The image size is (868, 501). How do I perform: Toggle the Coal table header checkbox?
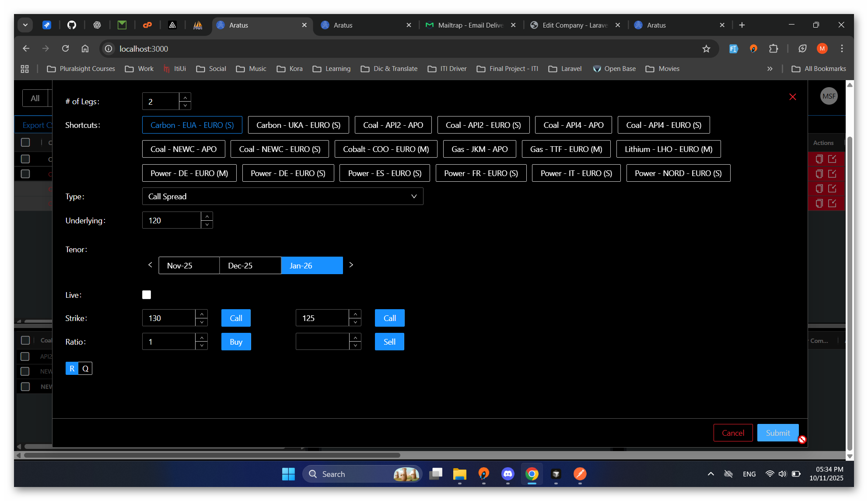click(25, 340)
